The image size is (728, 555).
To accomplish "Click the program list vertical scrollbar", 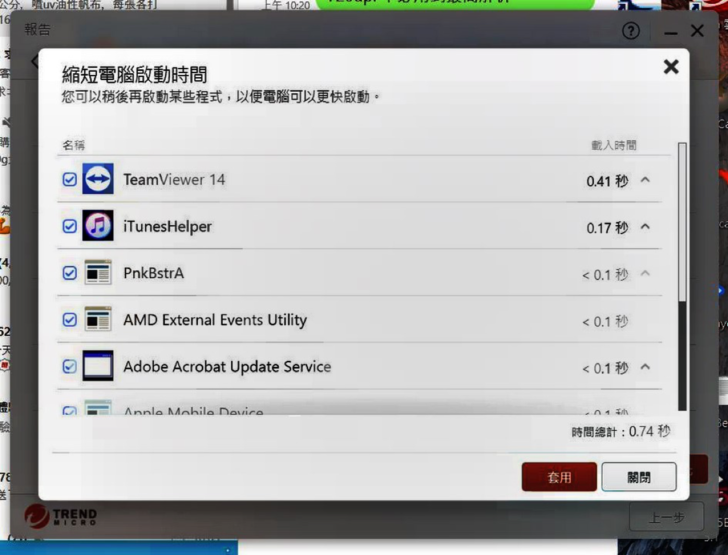I will pyautogui.click(x=682, y=277).
